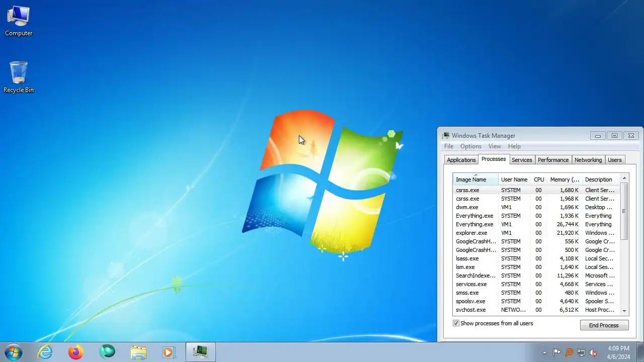Screen dimensions: 644x362
Task: Select csrss.exe row using 1,680 K
Action: coord(536,190)
